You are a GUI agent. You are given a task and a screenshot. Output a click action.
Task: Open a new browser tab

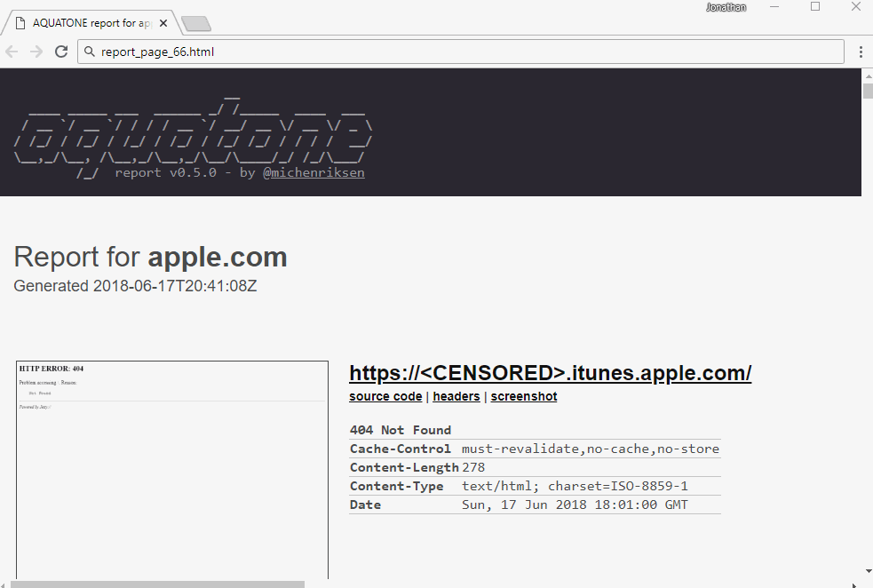point(196,23)
